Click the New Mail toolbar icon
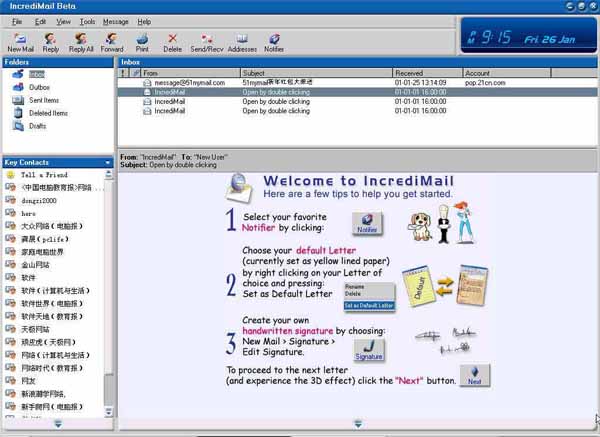Image resolution: width=600 pixels, height=437 pixels. (20, 42)
